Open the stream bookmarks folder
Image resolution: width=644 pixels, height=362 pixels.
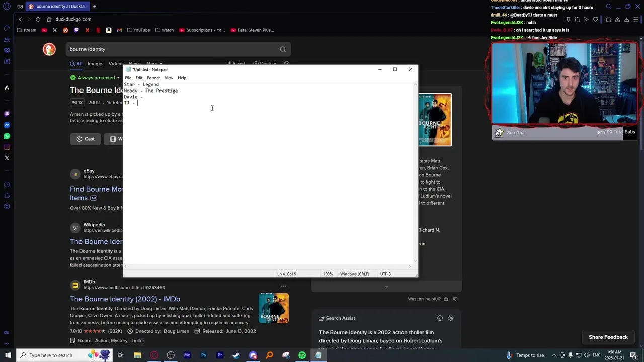(x=26, y=30)
